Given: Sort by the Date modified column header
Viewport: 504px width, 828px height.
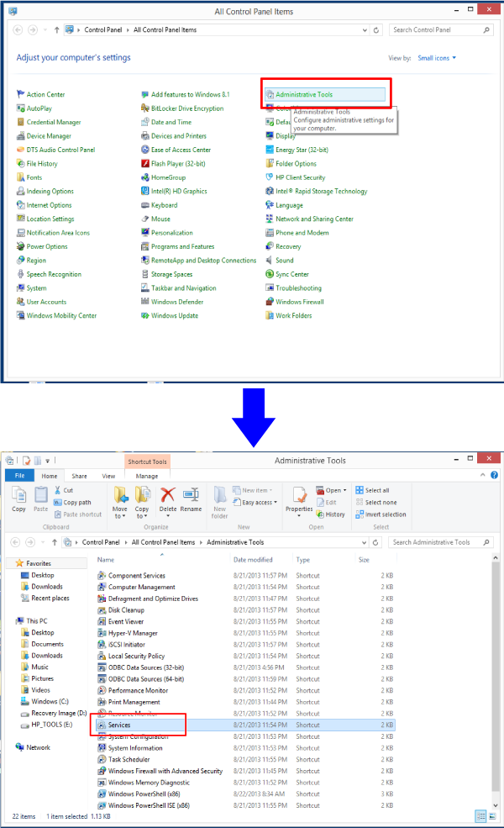Looking at the screenshot, I should tap(253, 560).
